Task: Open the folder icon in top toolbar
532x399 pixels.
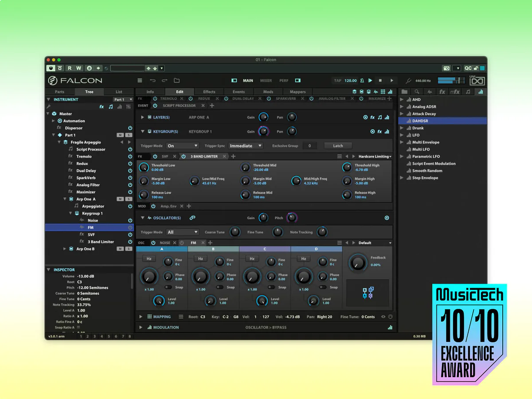Action: [x=176, y=81]
